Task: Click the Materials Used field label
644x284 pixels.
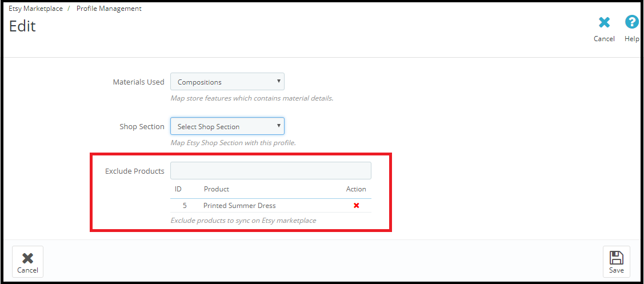Action: (x=138, y=82)
